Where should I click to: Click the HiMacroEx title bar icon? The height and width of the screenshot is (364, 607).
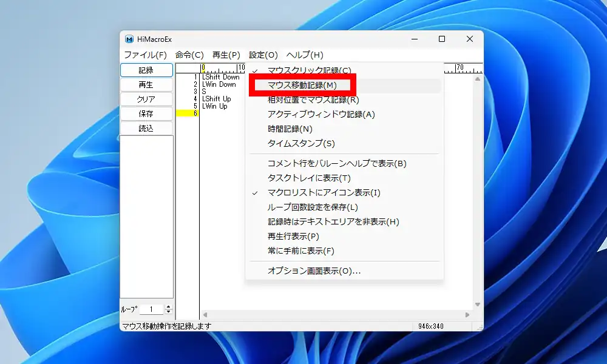(129, 39)
